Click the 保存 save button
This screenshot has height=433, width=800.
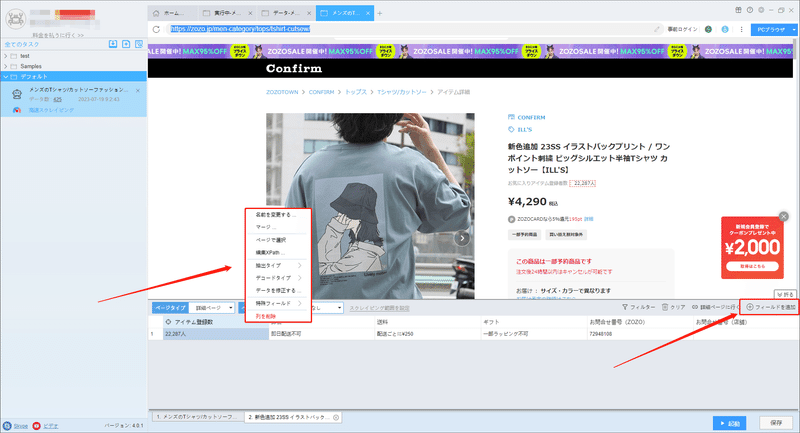coord(776,423)
